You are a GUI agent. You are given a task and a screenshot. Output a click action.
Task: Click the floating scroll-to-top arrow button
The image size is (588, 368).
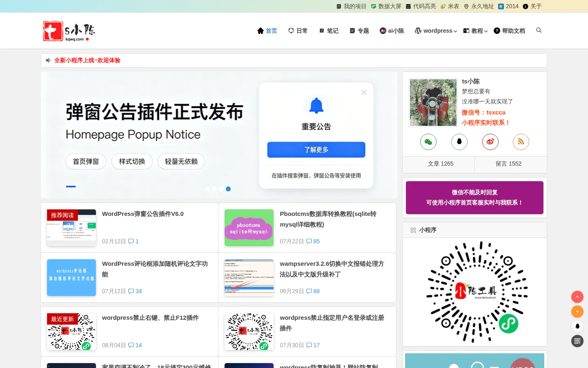577,297
